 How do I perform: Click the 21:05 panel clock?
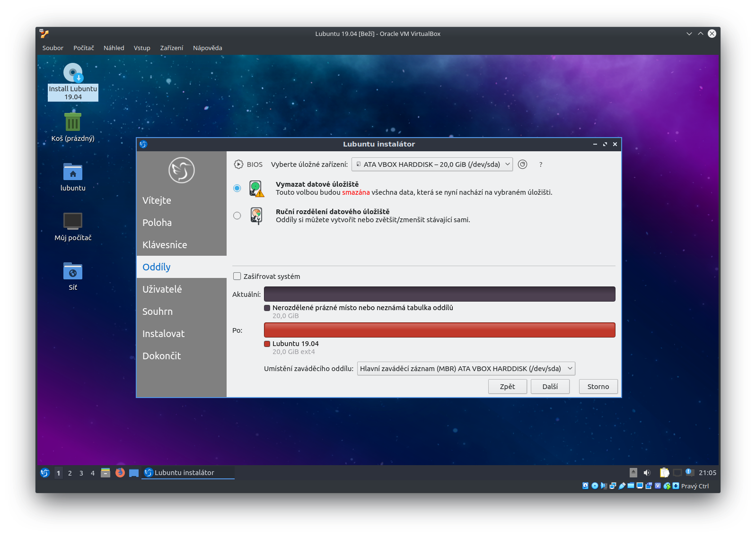(x=707, y=473)
